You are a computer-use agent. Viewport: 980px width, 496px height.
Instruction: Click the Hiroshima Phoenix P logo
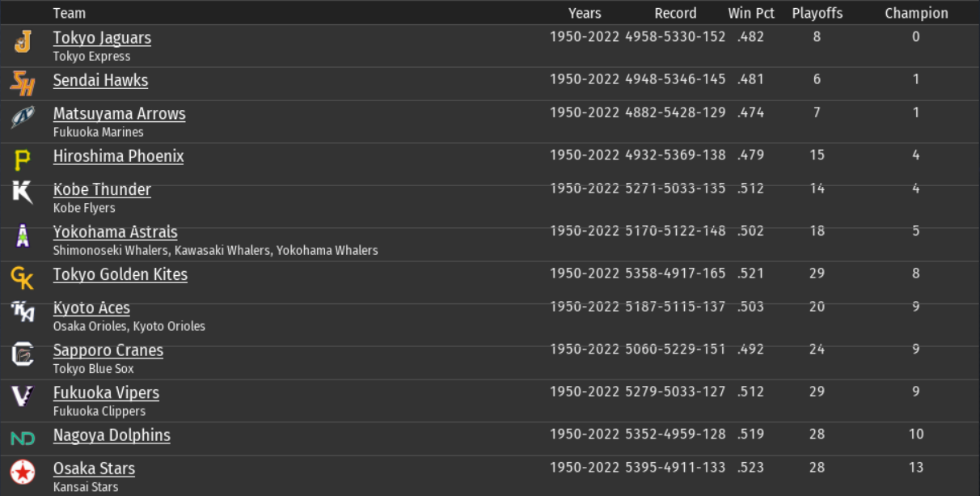pyautogui.click(x=23, y=160)
